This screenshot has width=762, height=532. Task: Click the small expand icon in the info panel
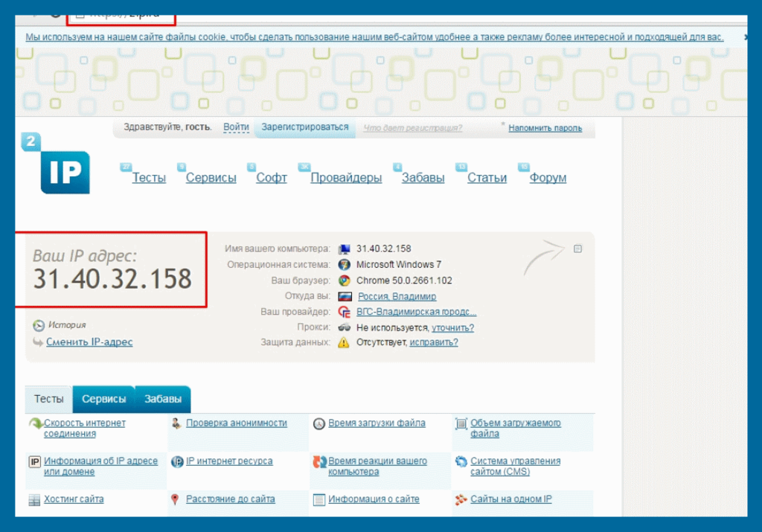coord(577,249)
